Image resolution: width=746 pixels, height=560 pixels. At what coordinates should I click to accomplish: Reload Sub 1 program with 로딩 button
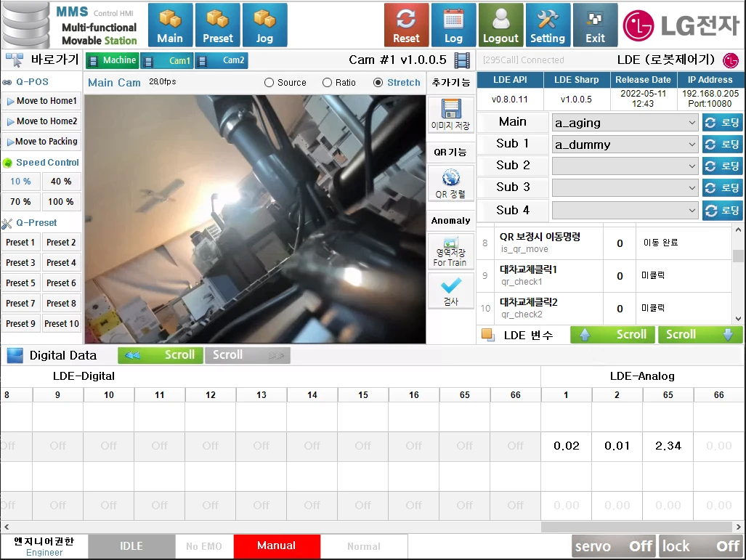(x=722, y=144)
